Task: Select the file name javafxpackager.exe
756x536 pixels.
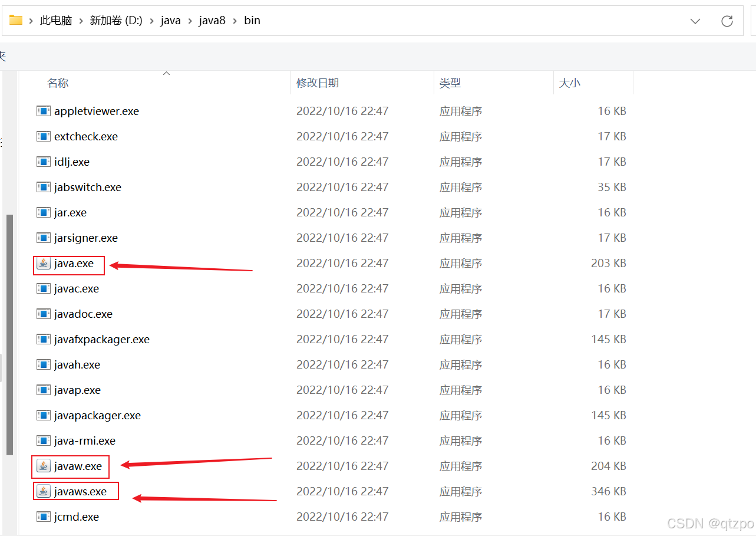Action: (102, 339)
